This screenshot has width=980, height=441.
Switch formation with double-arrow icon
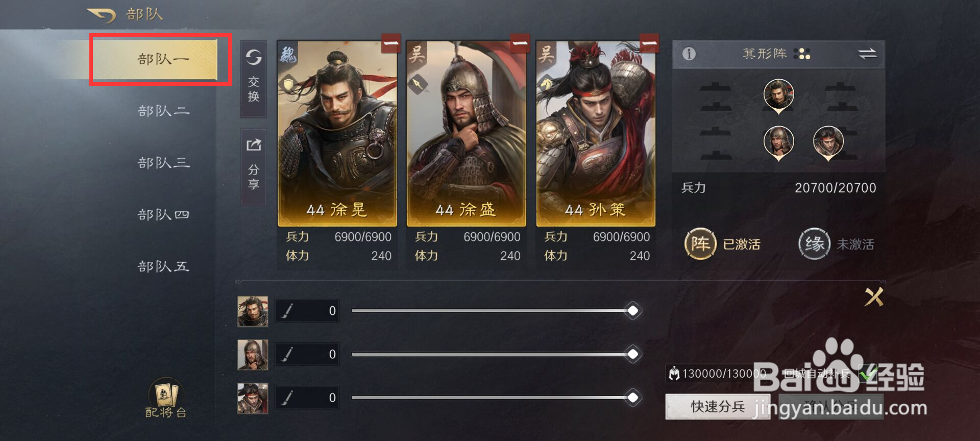point(867,54)
